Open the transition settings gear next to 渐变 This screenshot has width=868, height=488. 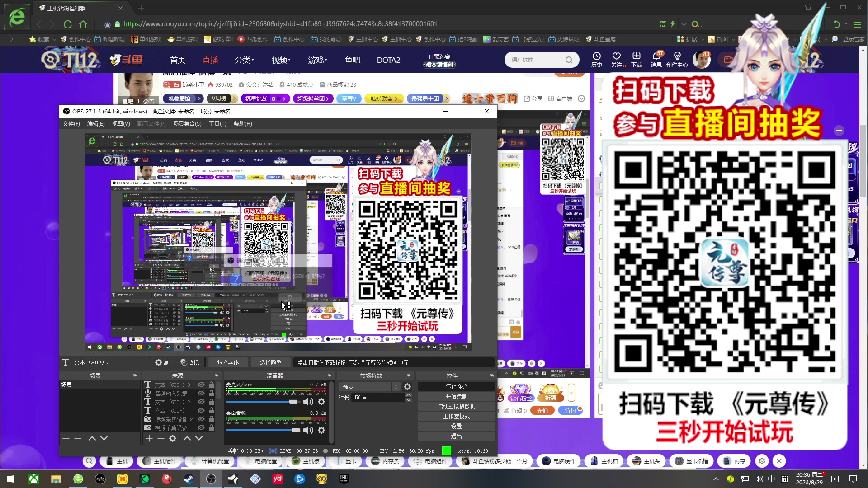tap(407, 387)
